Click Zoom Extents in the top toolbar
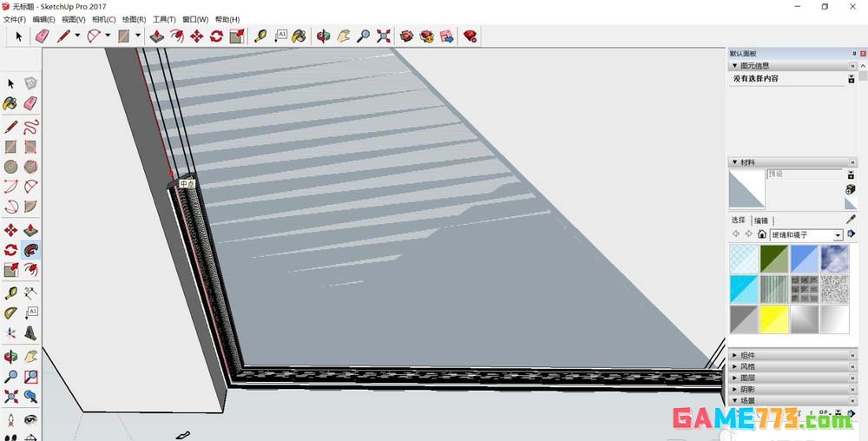 [384, 36]
